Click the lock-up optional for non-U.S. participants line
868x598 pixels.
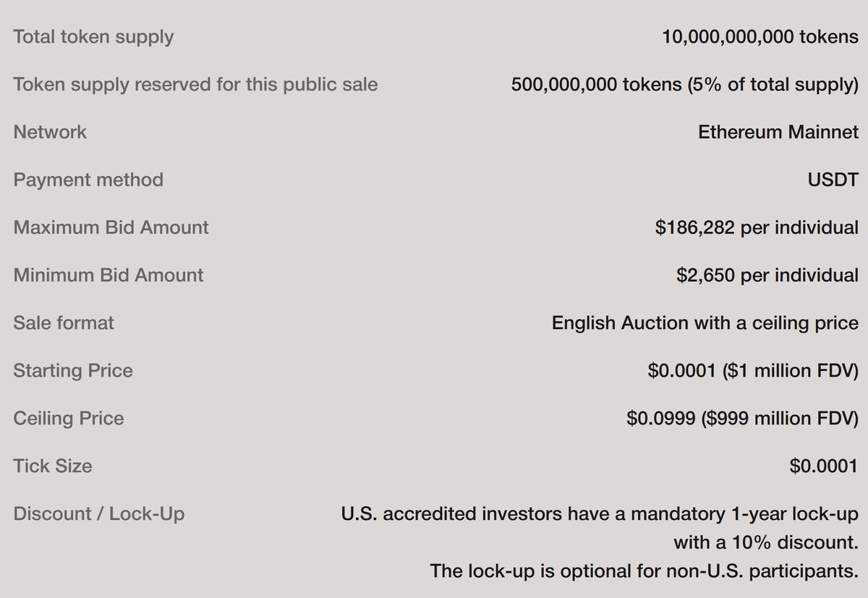coord(644,571)
